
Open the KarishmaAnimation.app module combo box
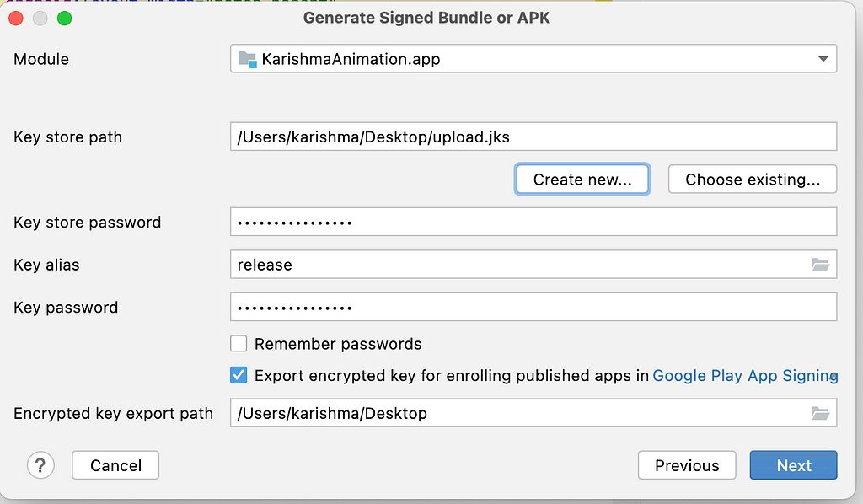[x=533, y=59]
